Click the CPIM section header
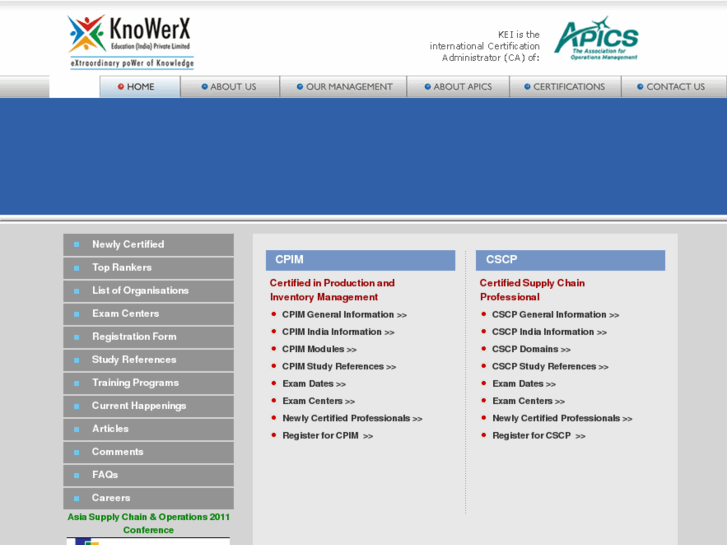Image resolution: width=727 pixels, height=545 pixels. coord(360,260)
